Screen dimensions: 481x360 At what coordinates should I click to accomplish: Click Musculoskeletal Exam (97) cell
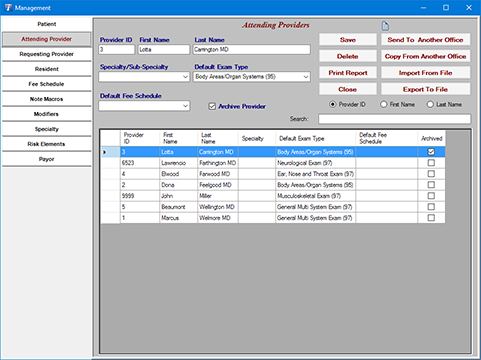[x=315, y=196]
